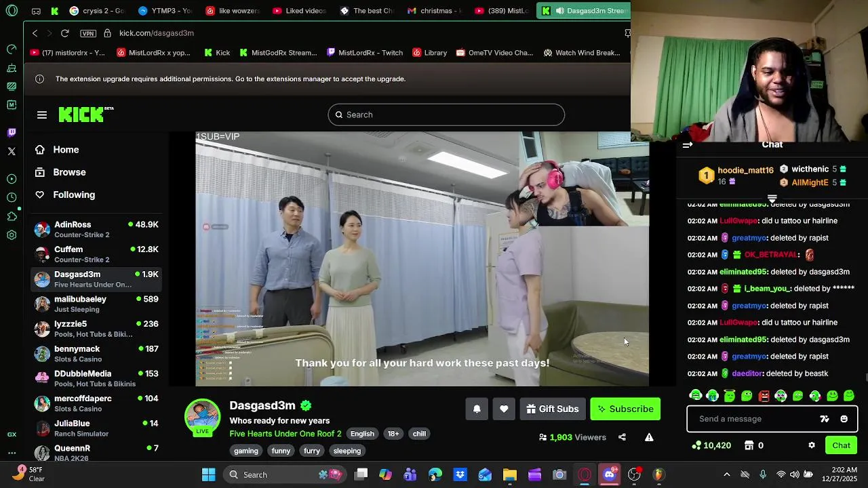Click the English language tag
Viewport: 868px width, 488px height.
click(x=362, y=434)
